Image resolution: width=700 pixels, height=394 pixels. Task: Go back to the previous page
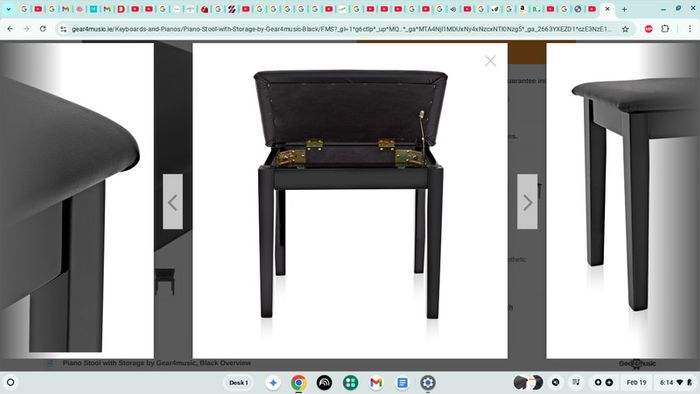pos(10,29)
